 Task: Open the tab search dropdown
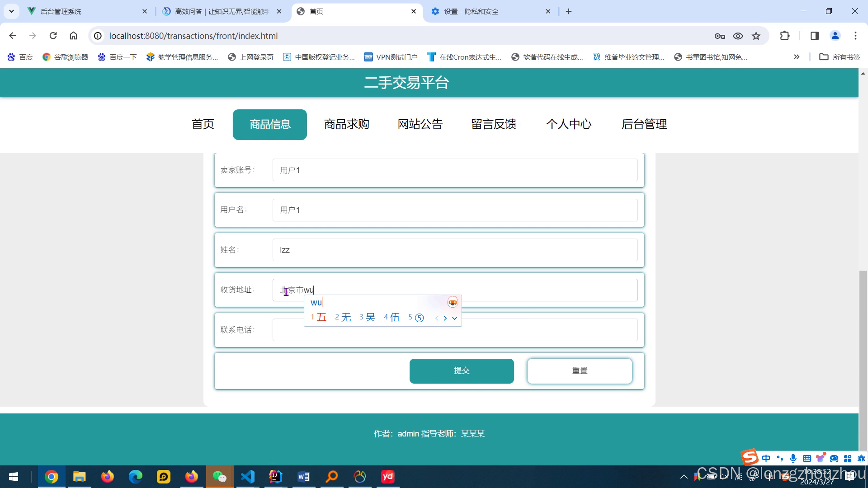11,11
